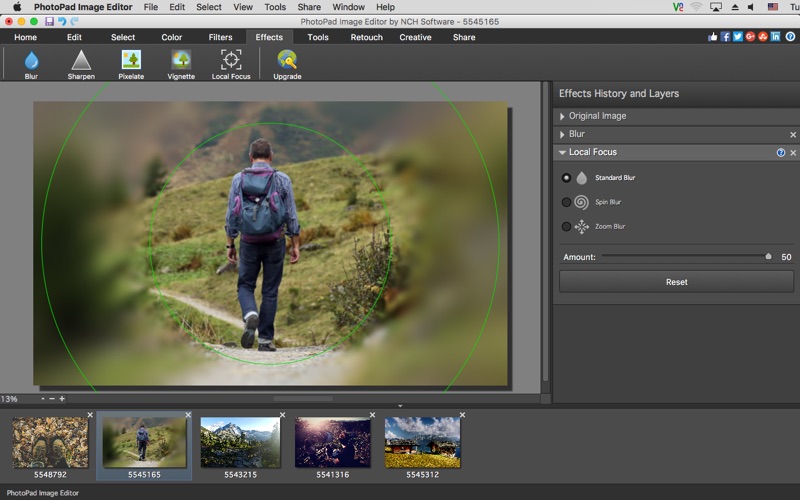The image size is (800, 500).
Task: Click the Upgrade toolbar icon
Action: click(x=287, y=63)
